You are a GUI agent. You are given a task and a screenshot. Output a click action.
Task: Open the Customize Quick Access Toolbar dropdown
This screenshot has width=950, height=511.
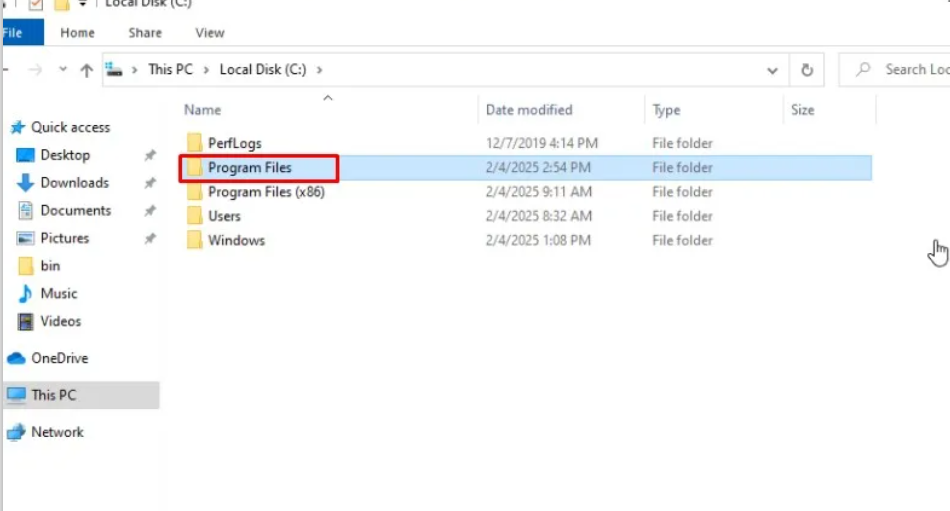point(84,5)
